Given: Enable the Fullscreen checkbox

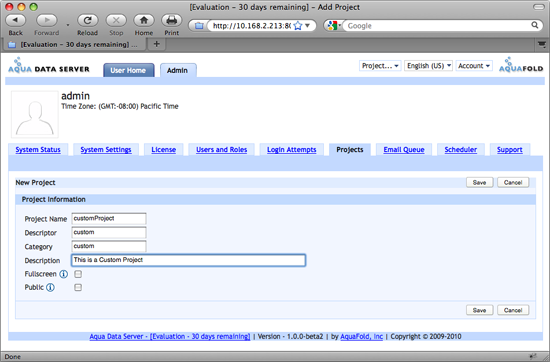Looking at the screenshot, I should coord(78,274).
